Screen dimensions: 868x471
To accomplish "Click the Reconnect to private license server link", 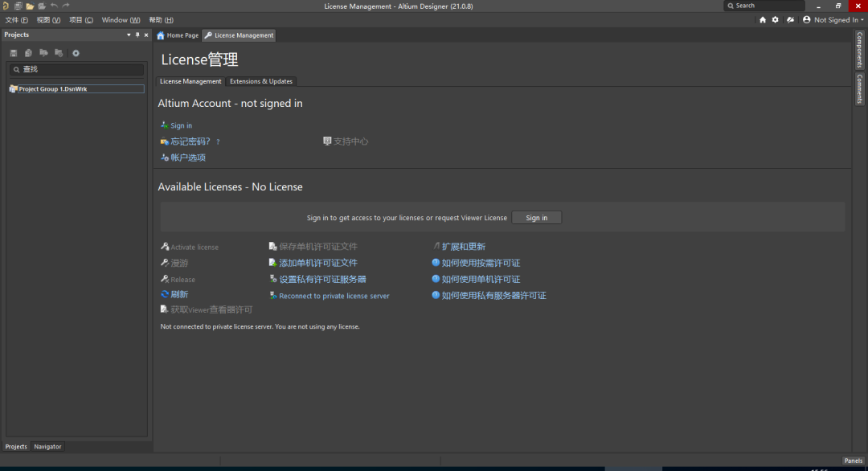I will (334, 295).
